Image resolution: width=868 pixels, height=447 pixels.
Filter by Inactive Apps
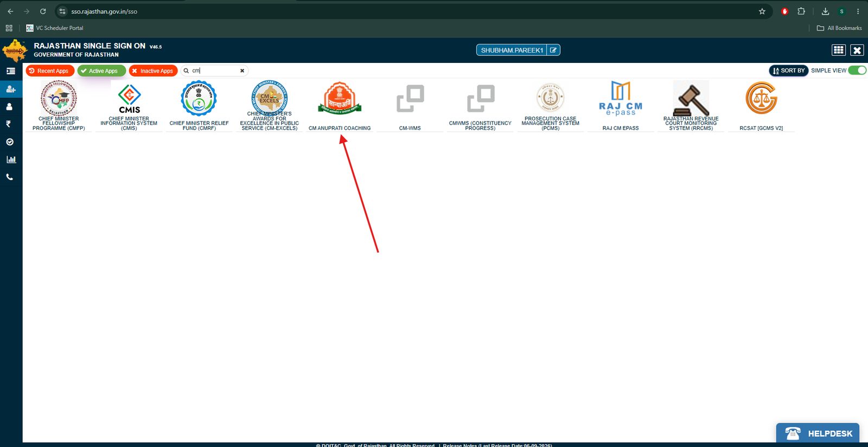point(153,71)
